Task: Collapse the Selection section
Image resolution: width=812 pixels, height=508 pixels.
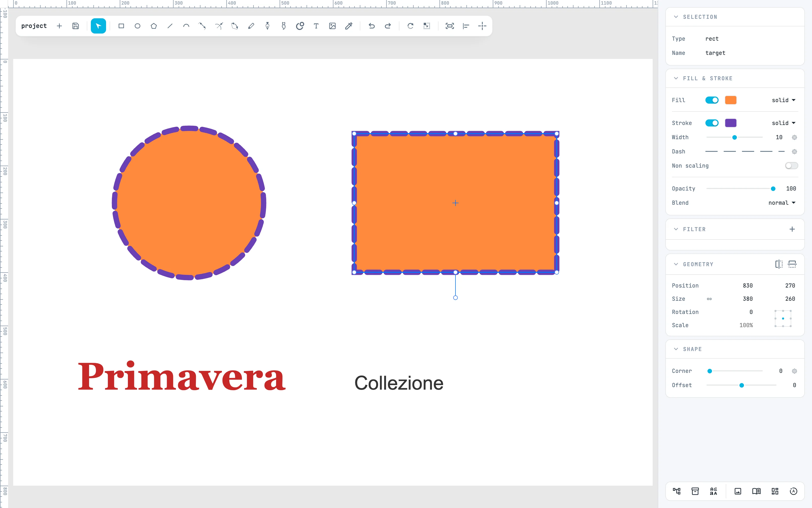Action: [x=676, y=17]
